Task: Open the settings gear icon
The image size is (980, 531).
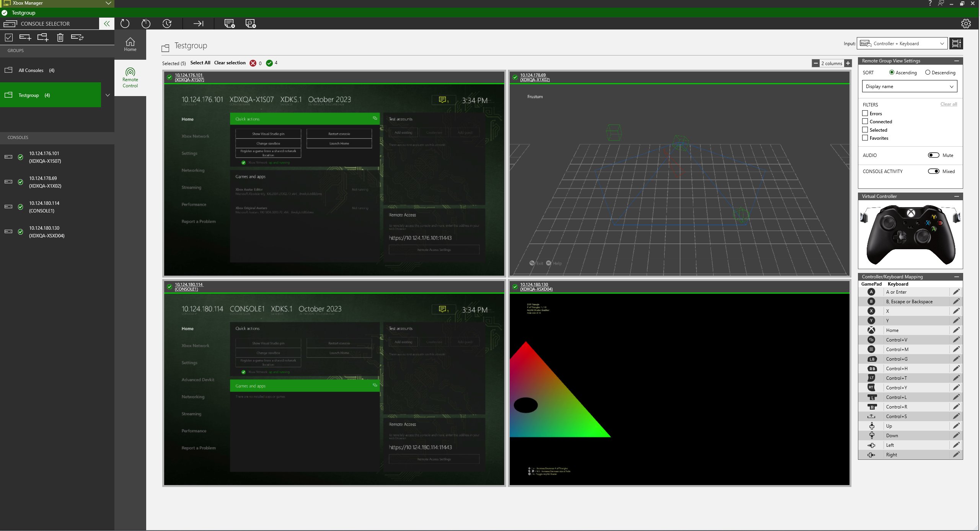Action: 966,24
